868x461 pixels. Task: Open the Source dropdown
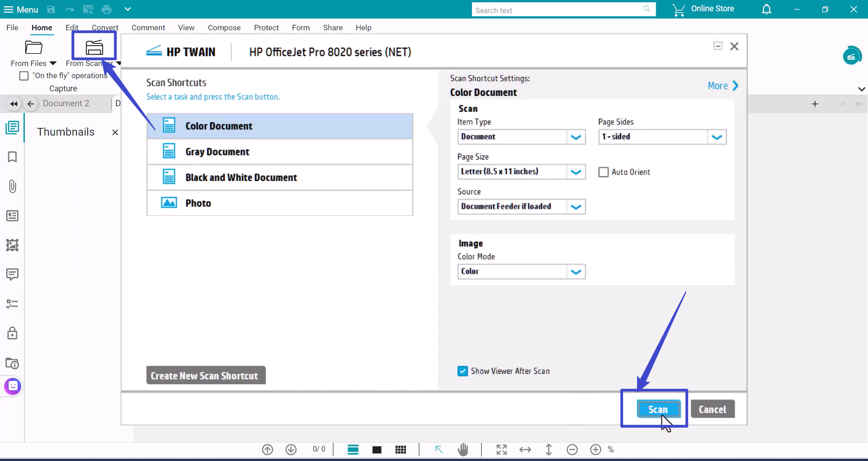click(x=521, y=207)
